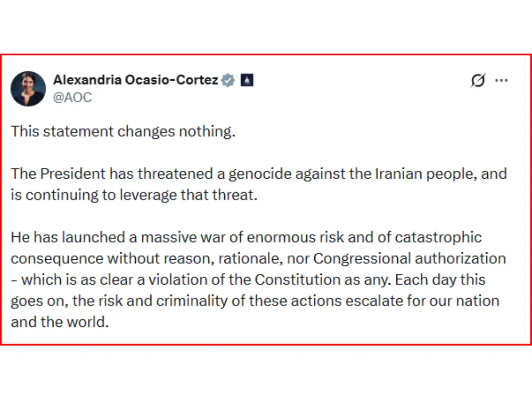Open the @AOC handle link

click(73, 98)
